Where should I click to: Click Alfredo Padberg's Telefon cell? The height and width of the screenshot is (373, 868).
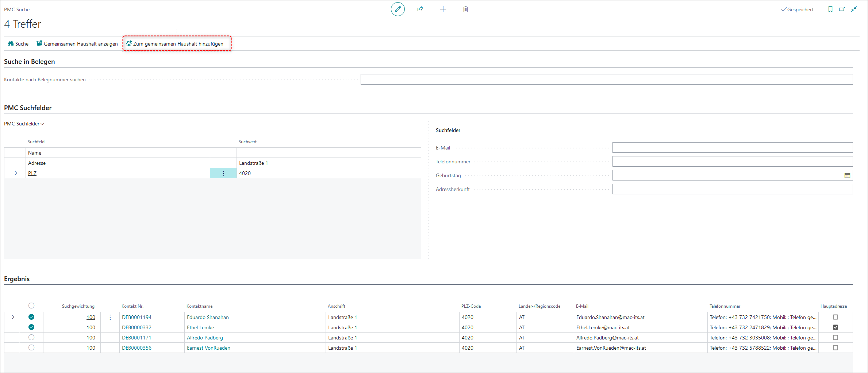click(x=763, y=338)
